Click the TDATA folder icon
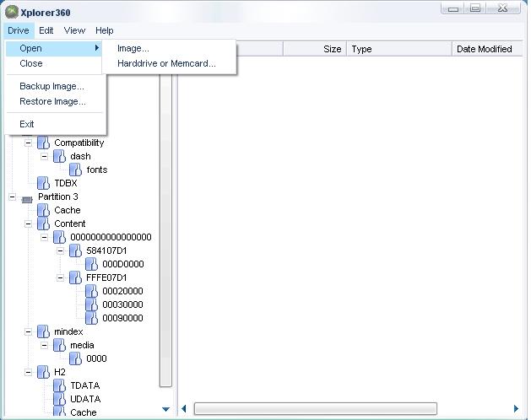Image resolution: width=531 pixels, height=420 pixels. coord(60,385)
